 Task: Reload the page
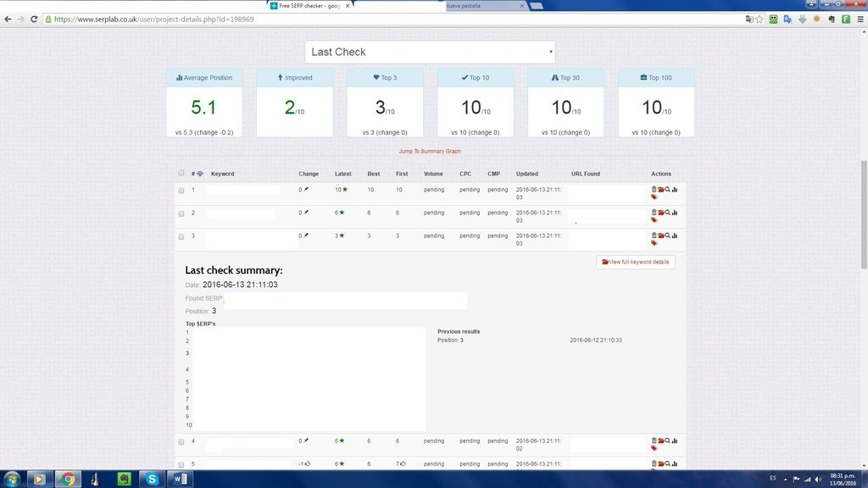[x=34, y=19]
